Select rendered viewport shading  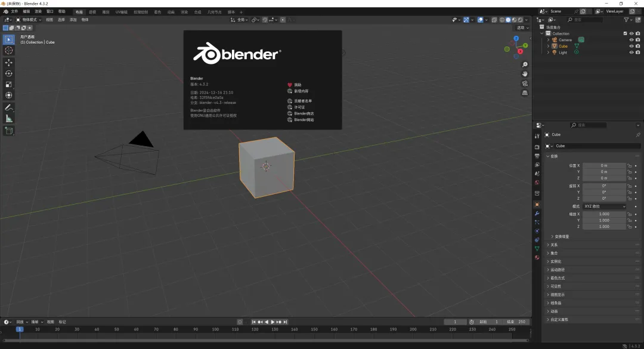pyautogui.click(x=521, y=20)
